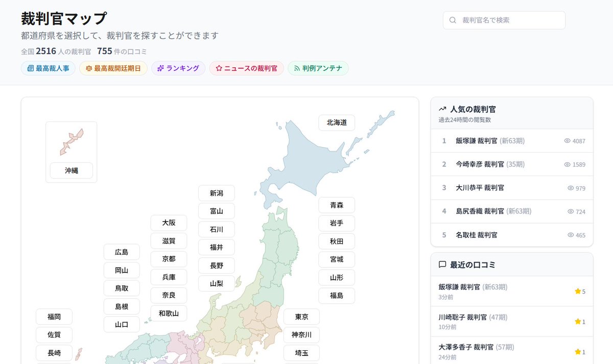Focus the 裁判官名で検索 search field
Image resolution: width=613 pixels, height=364 pixels.
504,20
